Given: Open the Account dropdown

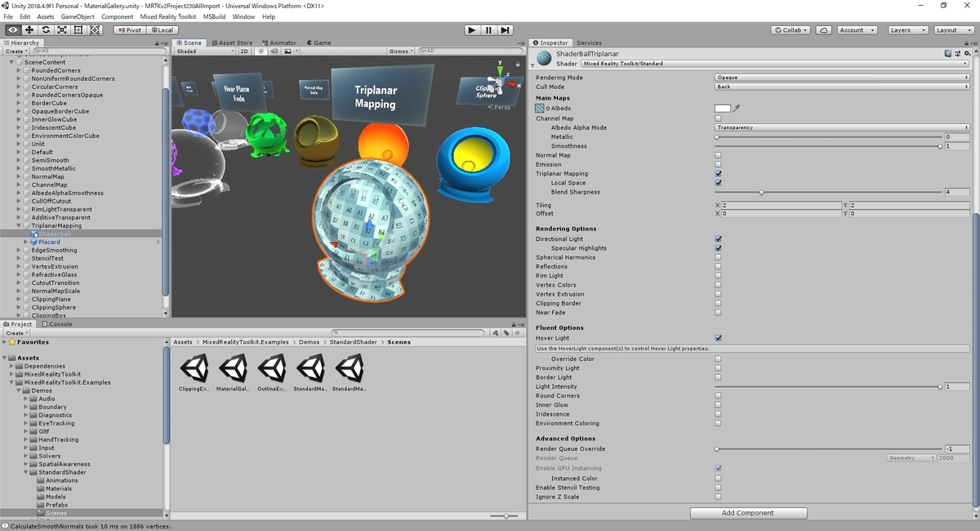Looking at the screenshot, I should pos(856,30).
